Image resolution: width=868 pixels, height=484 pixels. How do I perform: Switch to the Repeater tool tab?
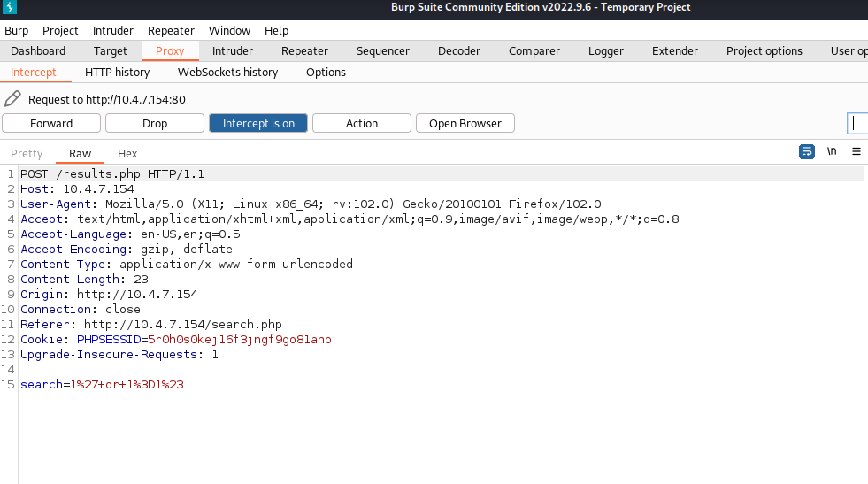pyautogui.click(x=304, y=51)
